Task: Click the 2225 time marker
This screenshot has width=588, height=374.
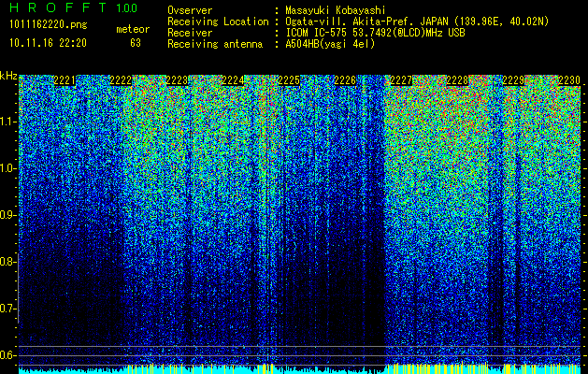Action: (x=289, y=80)
